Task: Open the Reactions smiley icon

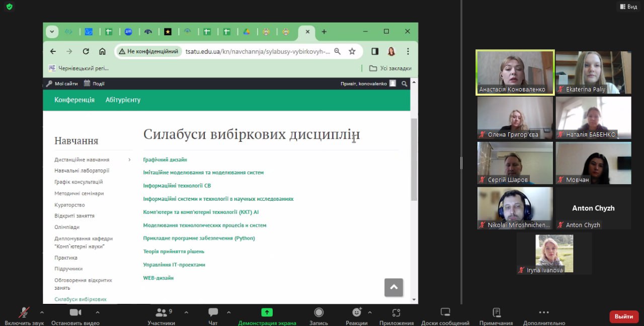Action: coord(357,313)
